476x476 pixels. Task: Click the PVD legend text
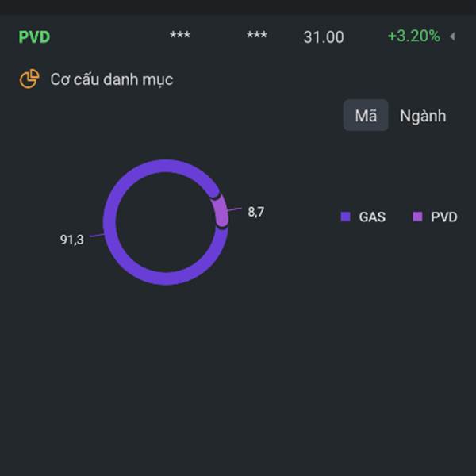[x=444, y=217]
